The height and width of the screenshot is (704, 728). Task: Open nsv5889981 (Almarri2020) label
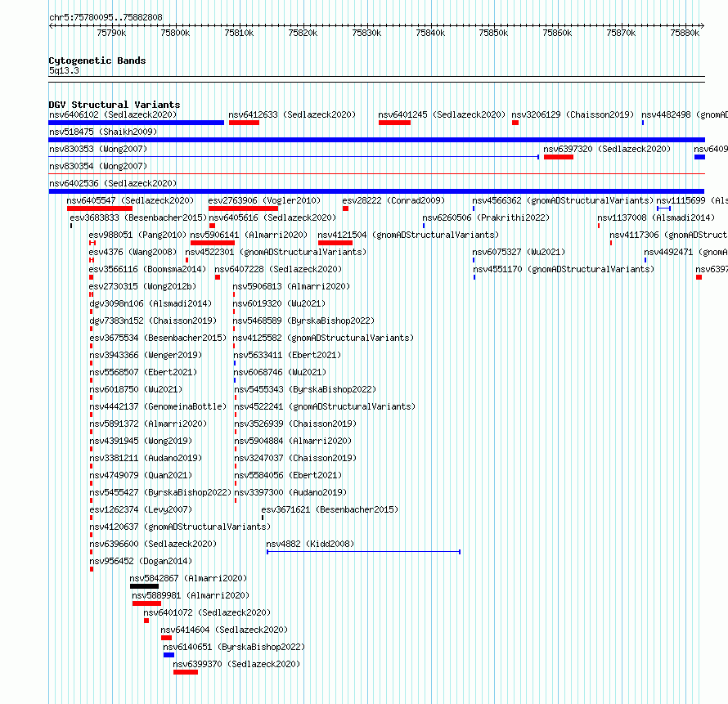(191, 595)
